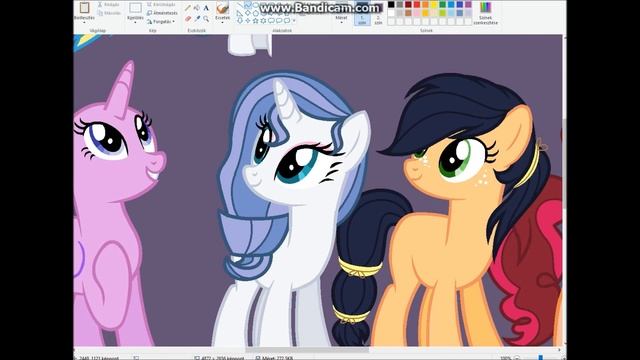Select the Eraser tool

(188, 19)
